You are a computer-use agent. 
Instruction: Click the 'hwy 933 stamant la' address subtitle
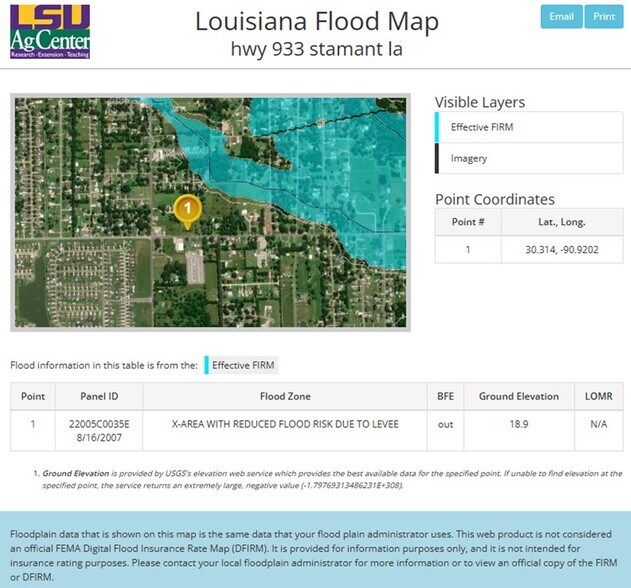pyautogui.click(x=316, y=47)
